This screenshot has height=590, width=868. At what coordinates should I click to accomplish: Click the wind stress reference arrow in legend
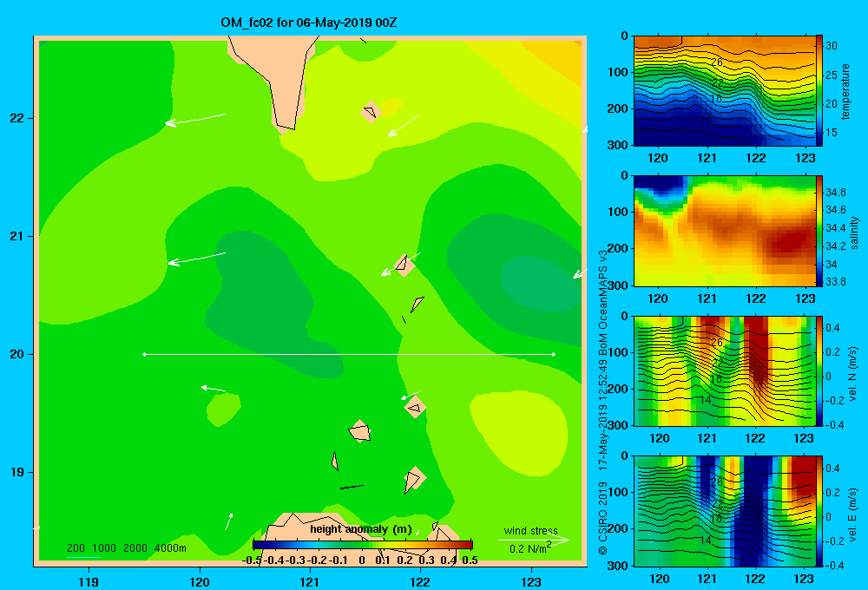tap(533, 540)
